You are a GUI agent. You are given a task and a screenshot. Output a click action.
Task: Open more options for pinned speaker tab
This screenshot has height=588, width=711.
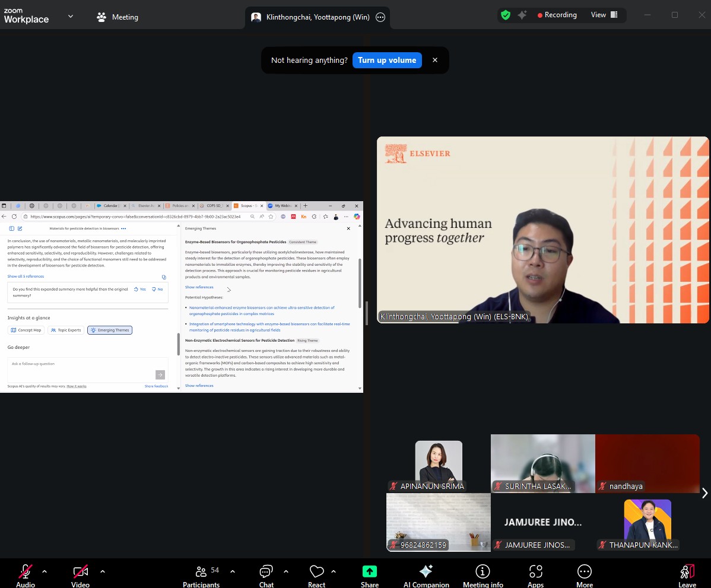(380, 17)
